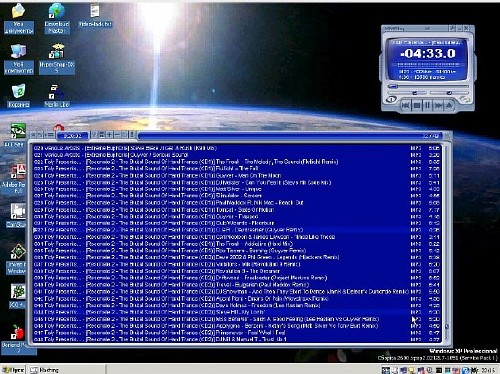Image resolution: width=500 pixels, height=374 pixels.
Task: Click the repeat arrows button on the player
Action: [464, 99]
